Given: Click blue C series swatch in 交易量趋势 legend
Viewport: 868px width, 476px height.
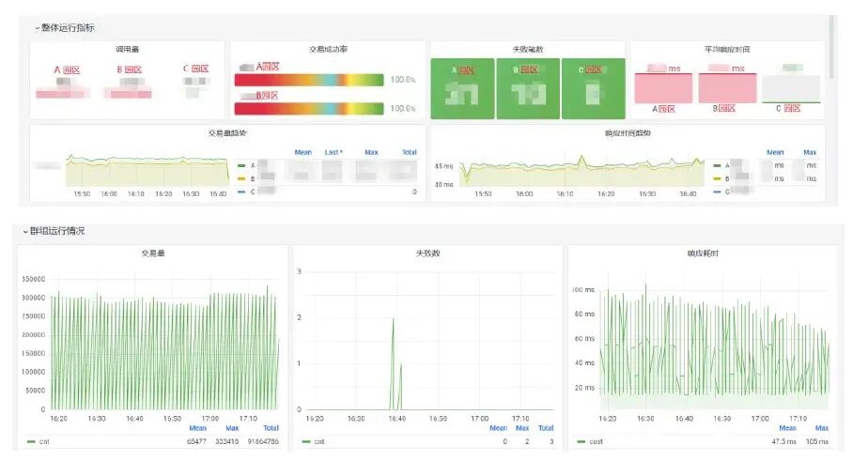Looking at the screenshot, I should [x=241, y=192].
